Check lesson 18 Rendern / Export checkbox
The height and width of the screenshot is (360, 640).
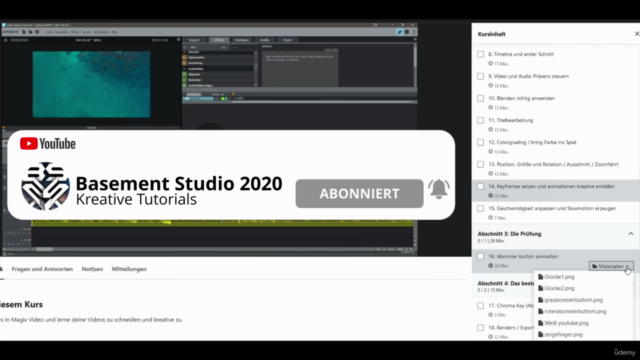480,328
